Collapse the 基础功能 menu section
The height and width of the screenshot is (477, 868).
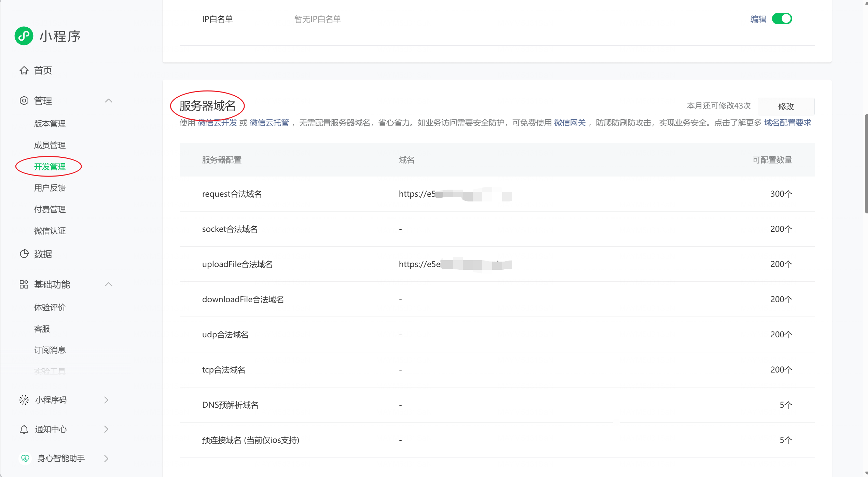click(x=109, y=284)
